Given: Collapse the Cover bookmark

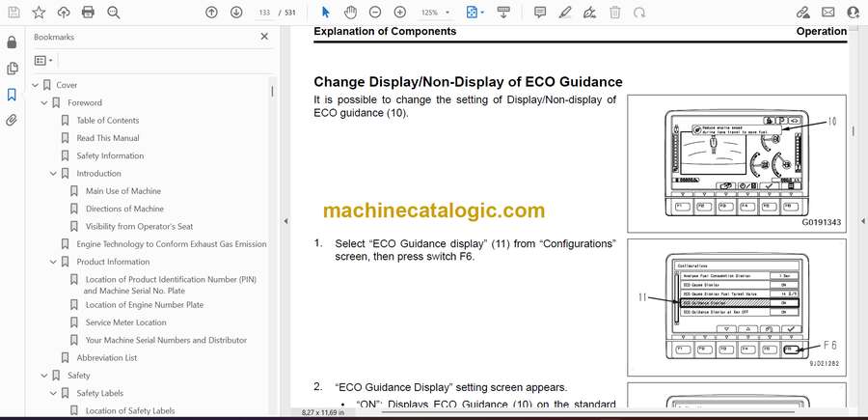Looking at the screenshot, I should pos(36,85).
